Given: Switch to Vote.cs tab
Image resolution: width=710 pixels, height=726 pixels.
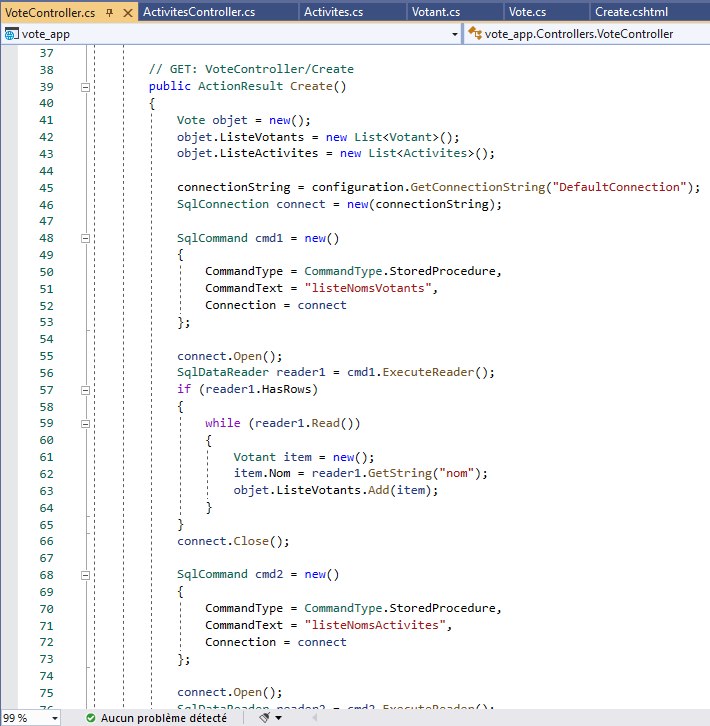Looking at the screenshot, I should [x=527, y=12].
